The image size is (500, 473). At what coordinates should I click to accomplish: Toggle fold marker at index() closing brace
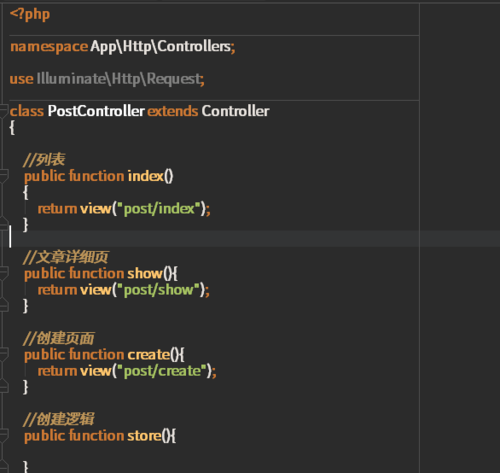3,223
